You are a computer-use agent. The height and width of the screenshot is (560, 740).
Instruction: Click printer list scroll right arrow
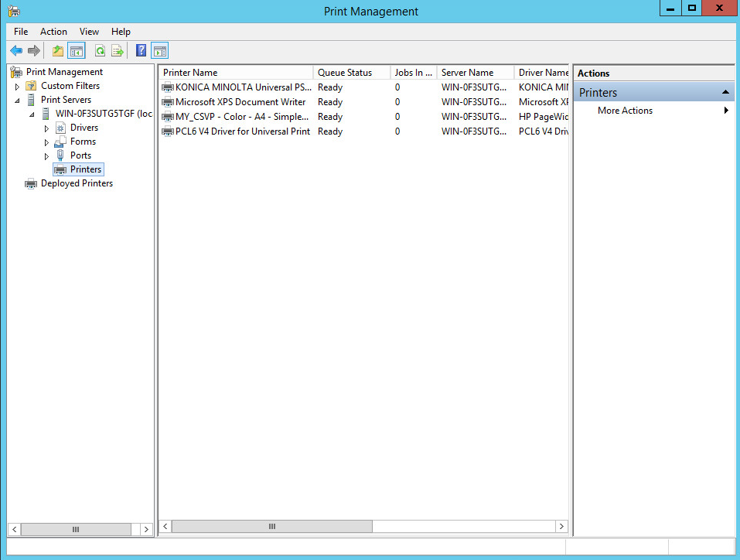point(561,526)
